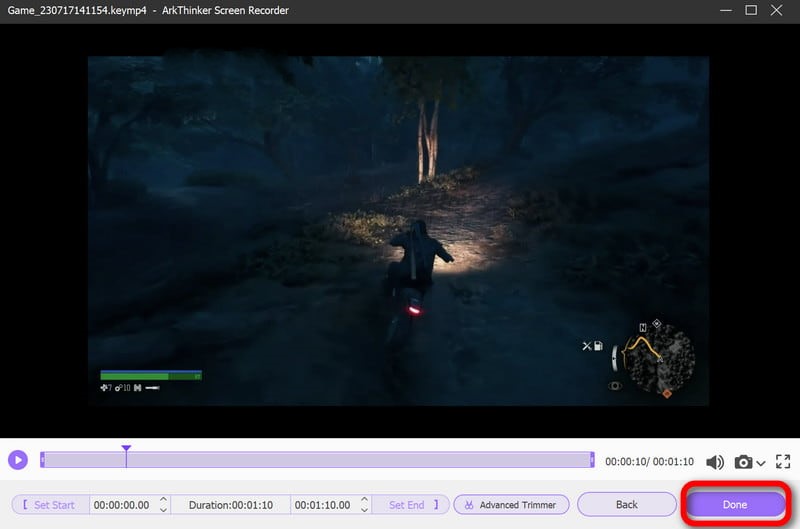Click the Done button
Screen dimensions: 800x529
tap(735, 505)
